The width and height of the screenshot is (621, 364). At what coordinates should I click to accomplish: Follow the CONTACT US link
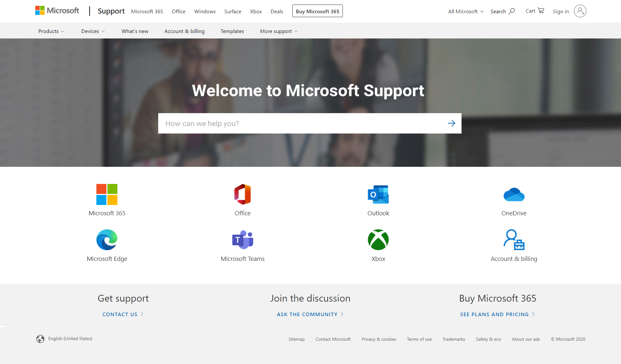123,314
